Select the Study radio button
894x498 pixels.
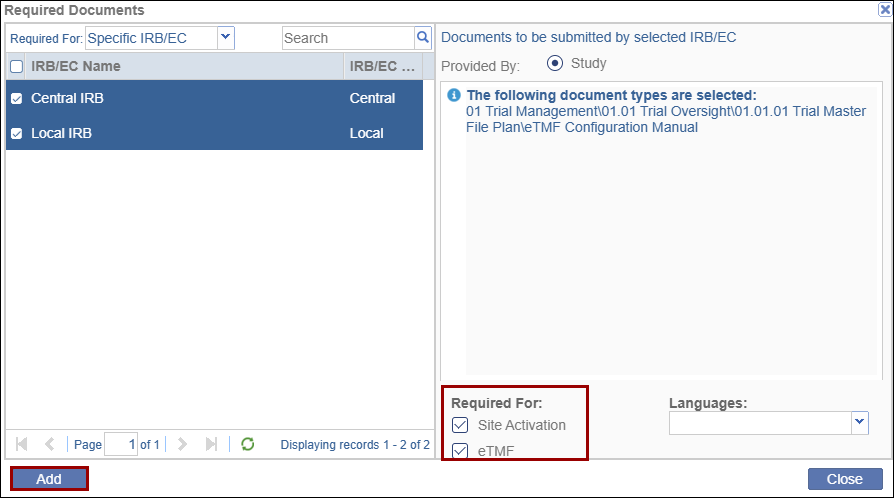coord(555,64)
